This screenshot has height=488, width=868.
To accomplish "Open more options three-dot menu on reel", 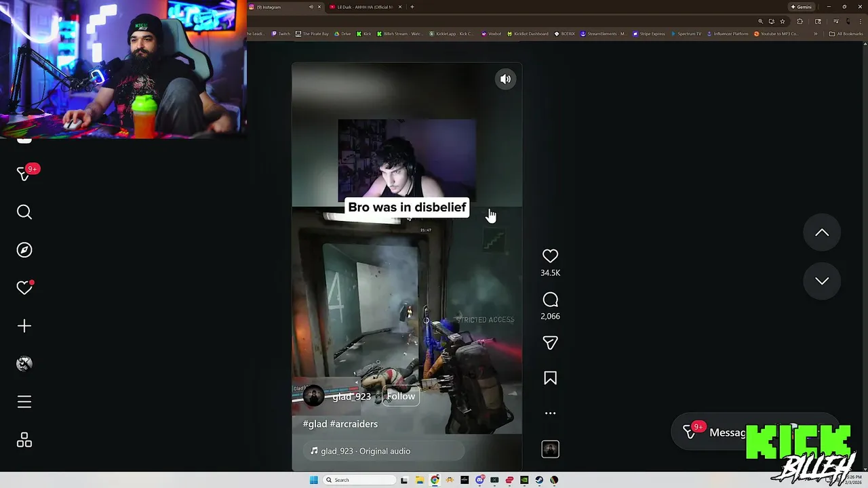I will pos(550,413).
